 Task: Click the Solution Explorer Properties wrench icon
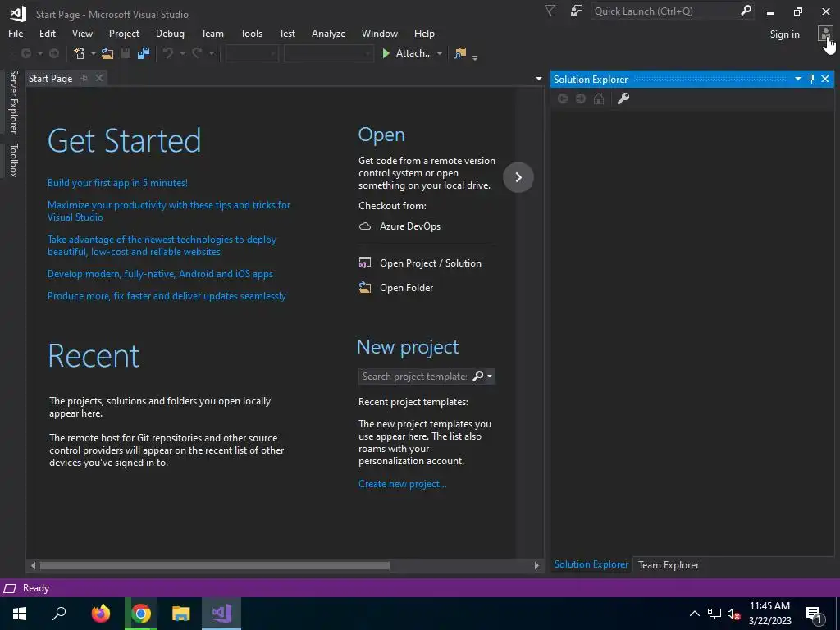point(623,98)
